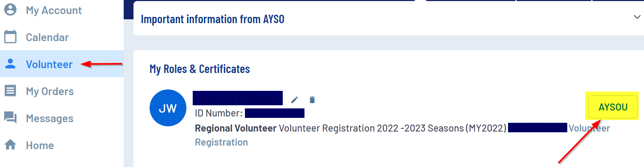644x167 pixels.
Task: Click the Volunteer person icon
Action: point(10,64)
